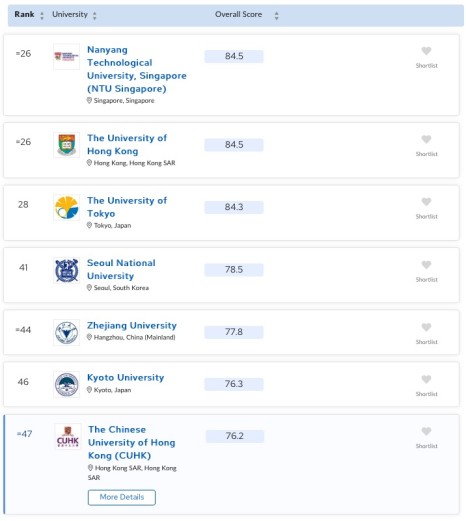This screenshot has height=521, width=466.
Task: Click the heart icon beside Seoul National University
Action: coord(426,265)
